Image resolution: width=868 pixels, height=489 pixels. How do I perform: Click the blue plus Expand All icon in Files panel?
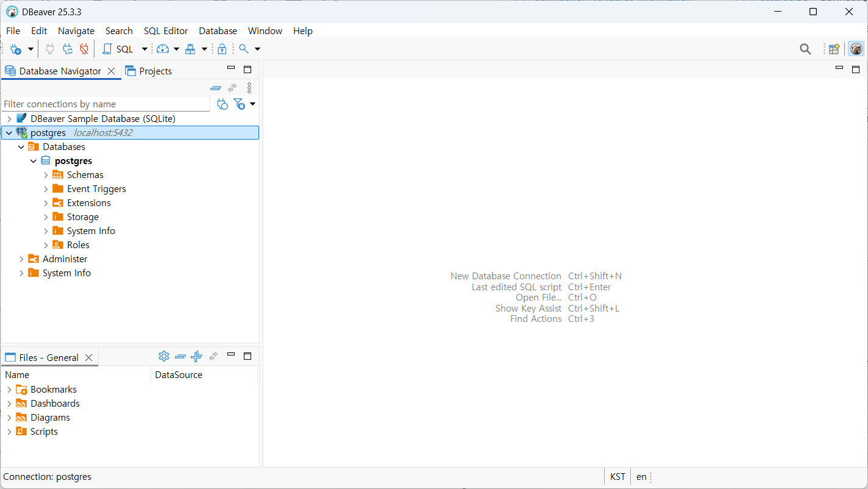(x=196, y=356)
